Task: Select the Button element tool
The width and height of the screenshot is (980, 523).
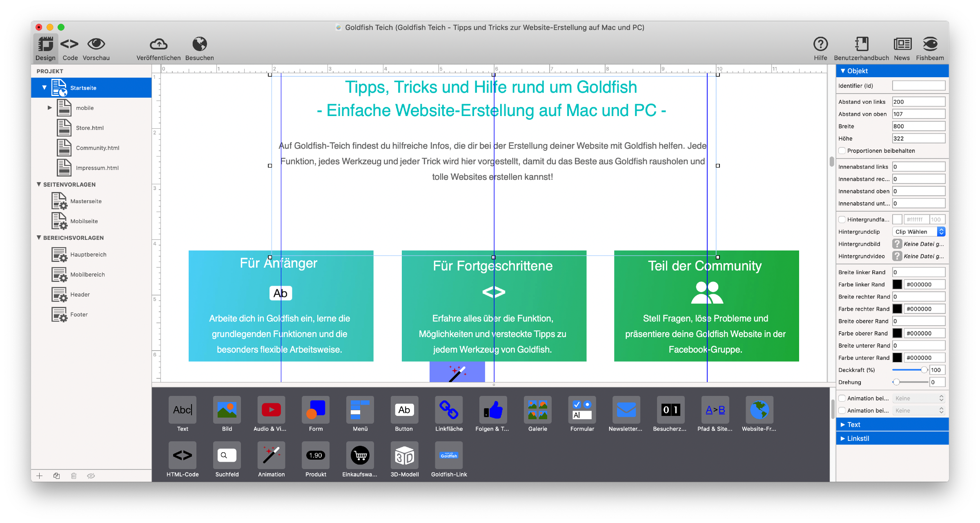Action: tap(404, 414)
